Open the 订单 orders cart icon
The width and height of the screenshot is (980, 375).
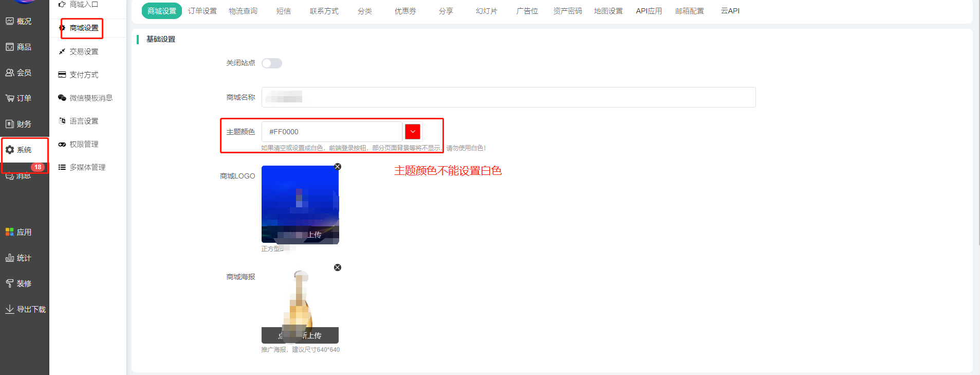tap(10, 98)
